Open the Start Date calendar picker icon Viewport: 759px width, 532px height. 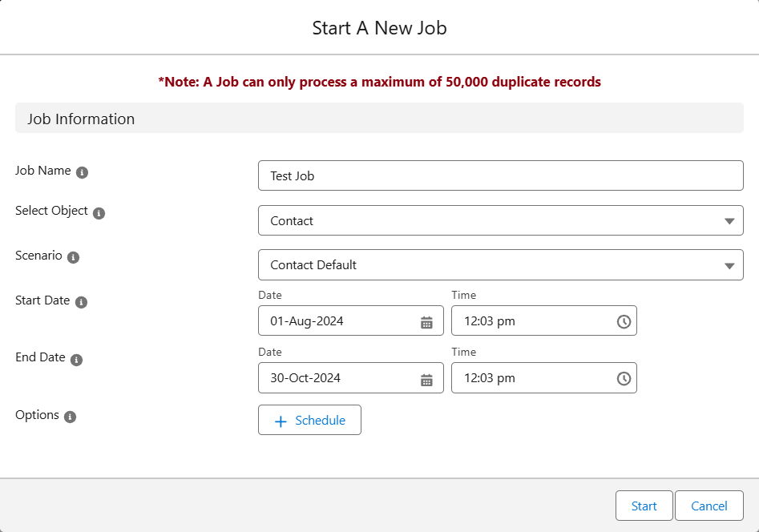[x=426, y=322]
